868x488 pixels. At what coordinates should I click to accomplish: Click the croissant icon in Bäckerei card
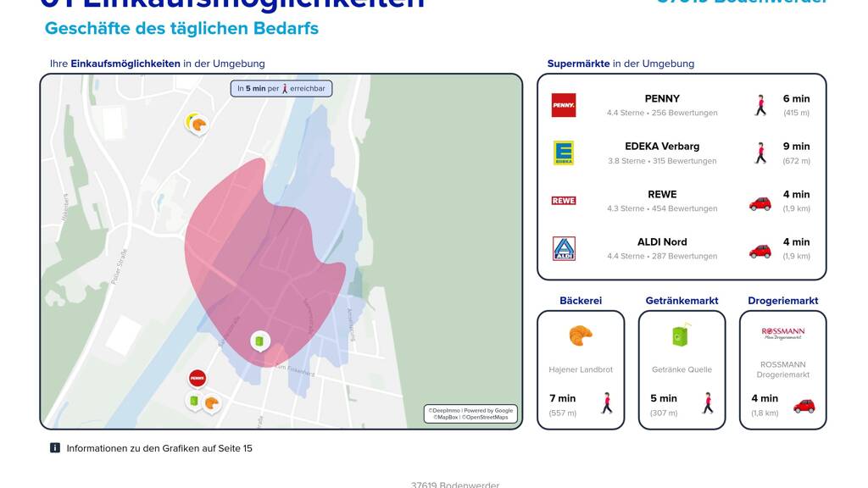(581, 335)
